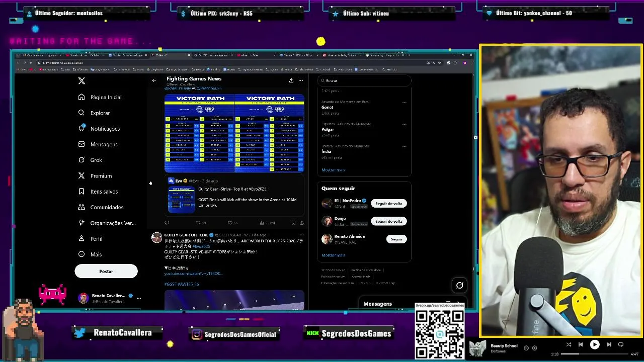Image resolution: width=644 pixels, height=362 pixels.
Task: Open the Gonet trending topic
Action: pos(327,107)
